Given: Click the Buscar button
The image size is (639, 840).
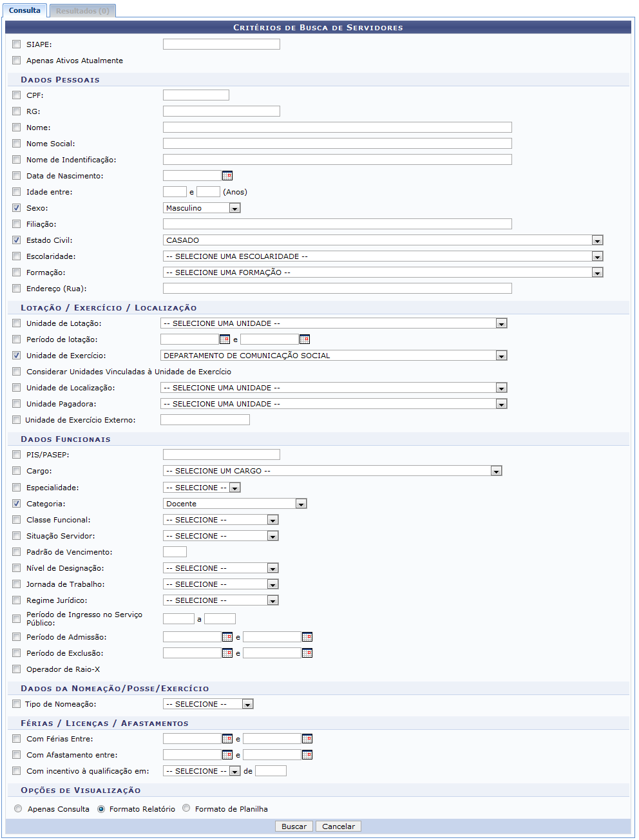Looking at the screenshot, I should click(x=294, y=826).
